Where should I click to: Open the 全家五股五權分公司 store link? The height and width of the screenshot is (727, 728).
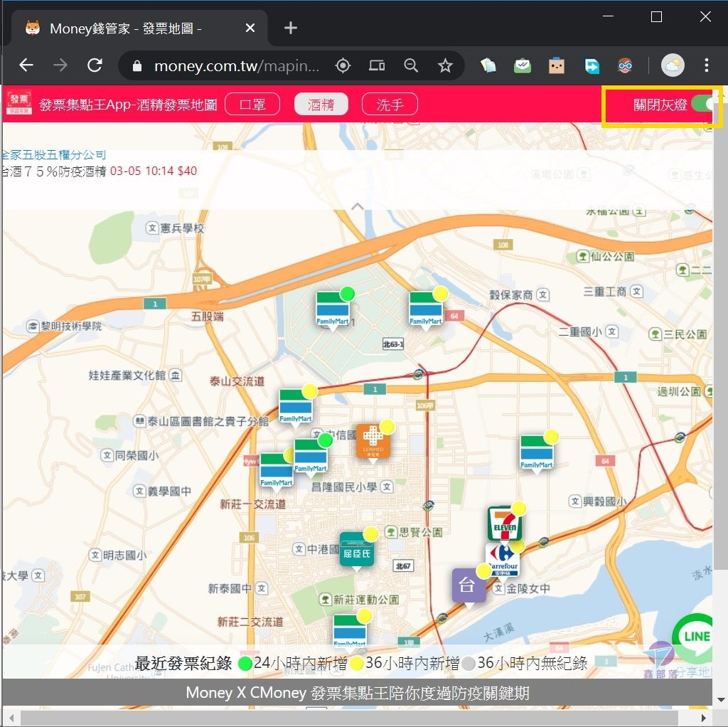coord(54,155)
